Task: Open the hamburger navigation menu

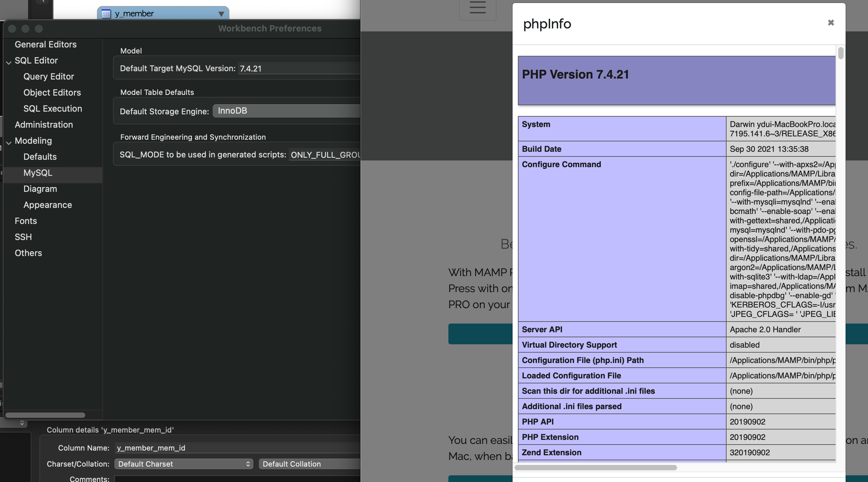Action: [477, 8]
